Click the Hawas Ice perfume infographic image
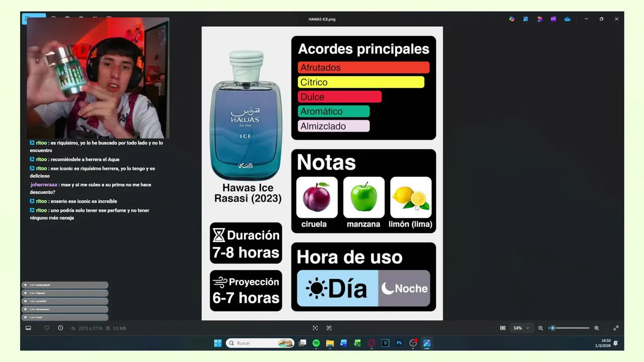644x362 pixels. (322, 173)
